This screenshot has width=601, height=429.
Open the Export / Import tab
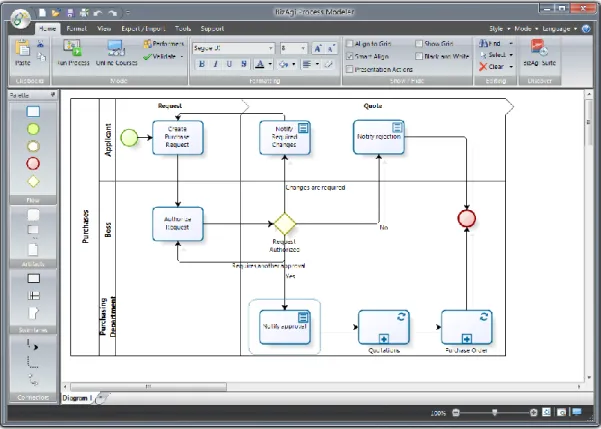click(143, 29)
